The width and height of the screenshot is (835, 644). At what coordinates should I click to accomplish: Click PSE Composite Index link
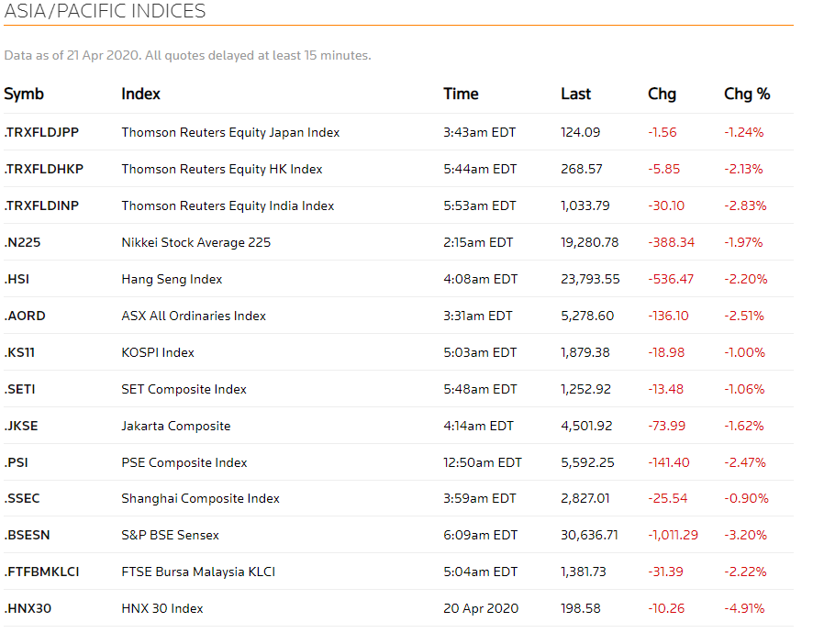(x=184, y=462)
